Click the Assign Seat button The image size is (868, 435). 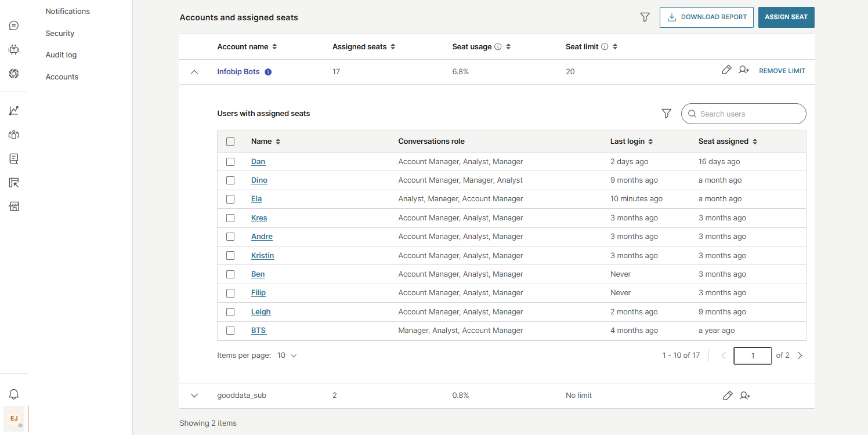pos(786,17)
